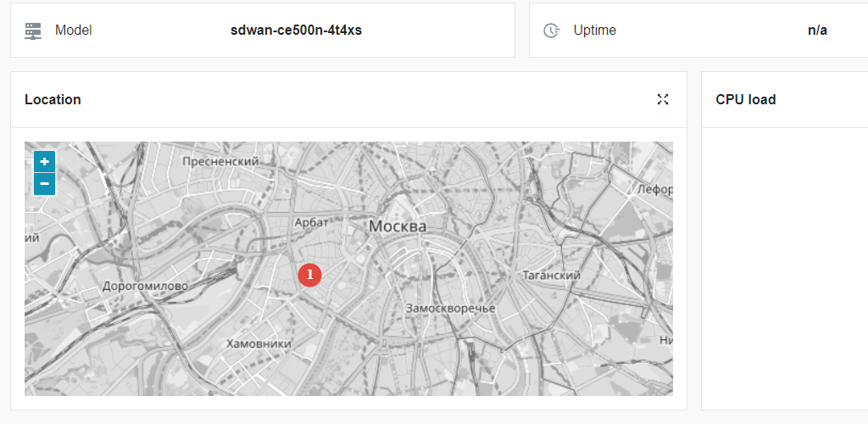Open the red cluster marker numbered 1
The height and width of the screenshot is (424, 868).
point(309,275)
